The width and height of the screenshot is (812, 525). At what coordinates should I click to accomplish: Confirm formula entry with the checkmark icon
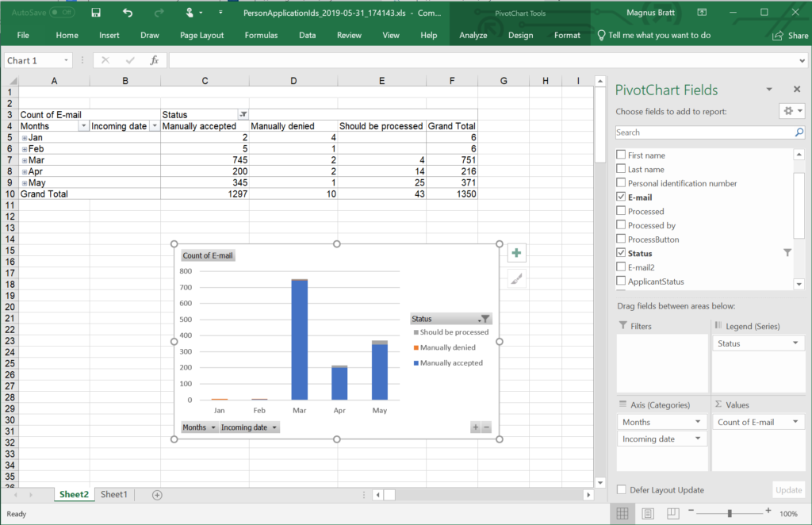click(x=130, y=60)
